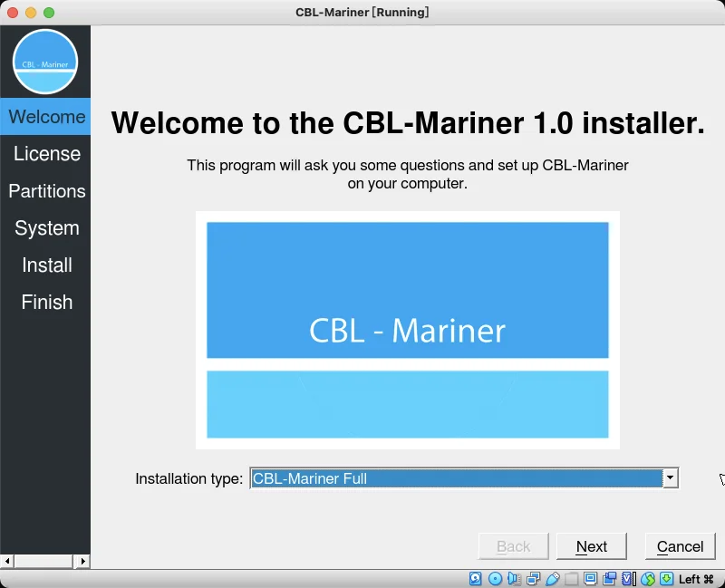Cancel the installer
This screenshot has height=588, width=725.
point(680,546)
